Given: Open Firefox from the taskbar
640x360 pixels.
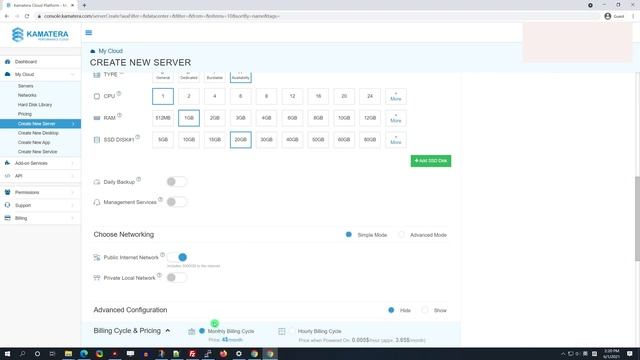Looking at the screenshot, I should pos(223,353).
